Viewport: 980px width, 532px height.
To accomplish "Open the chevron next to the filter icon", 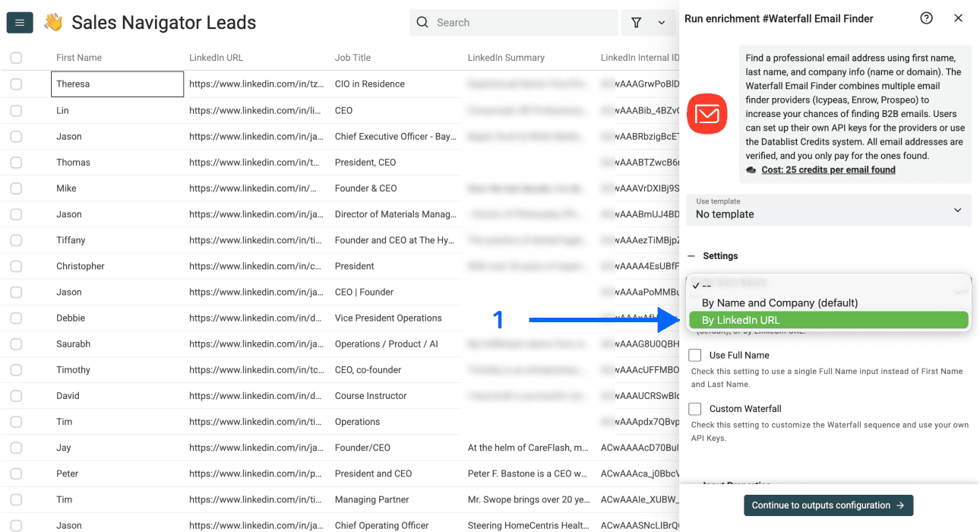I will [660, 22].
